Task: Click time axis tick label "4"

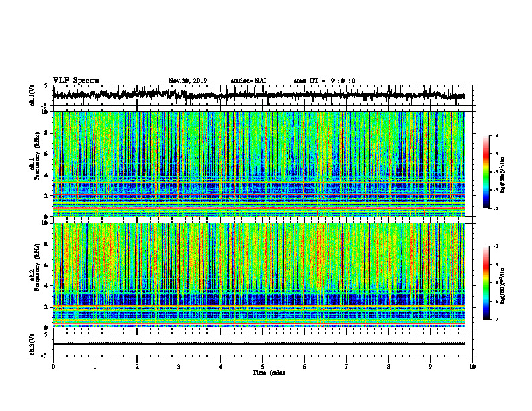Action: pyautogui.click(x=221, y=367)
